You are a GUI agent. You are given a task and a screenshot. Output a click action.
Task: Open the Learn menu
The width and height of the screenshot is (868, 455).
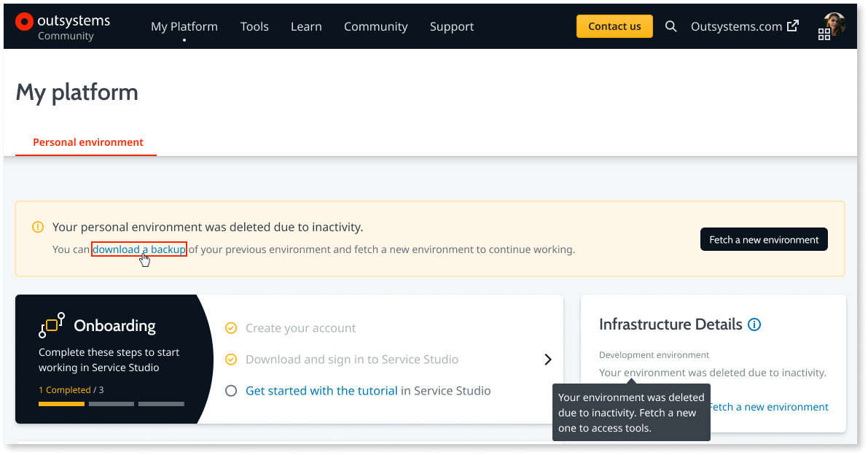[306, 26]
